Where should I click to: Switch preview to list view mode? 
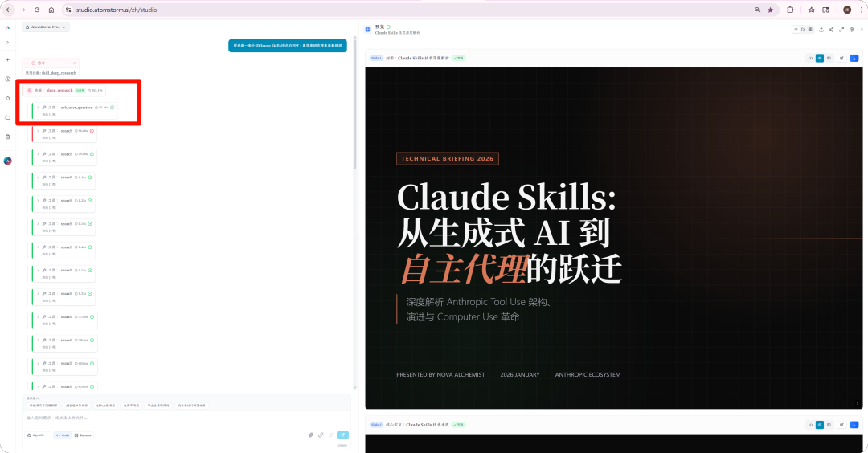point(796,29)
